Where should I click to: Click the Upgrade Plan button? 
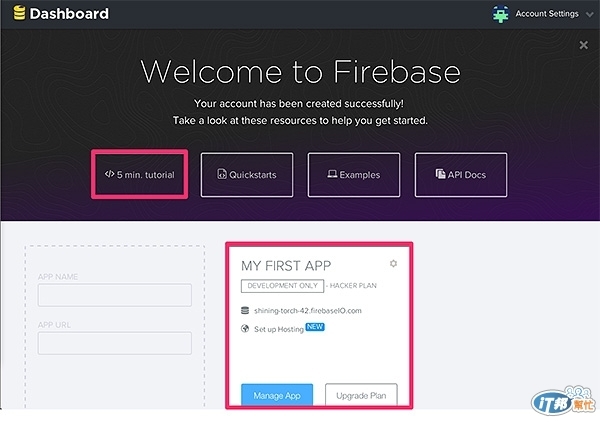pyautogui.click(x=361, y=395)
